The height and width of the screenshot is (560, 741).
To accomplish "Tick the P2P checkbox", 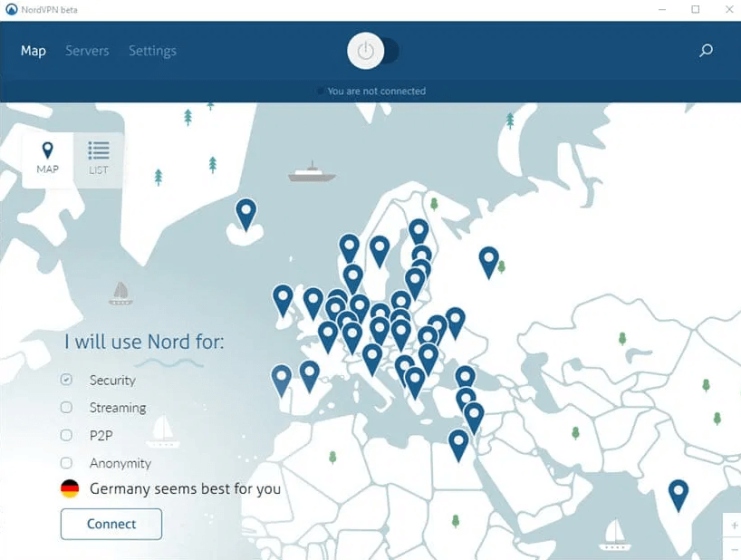I will (66, 435).
